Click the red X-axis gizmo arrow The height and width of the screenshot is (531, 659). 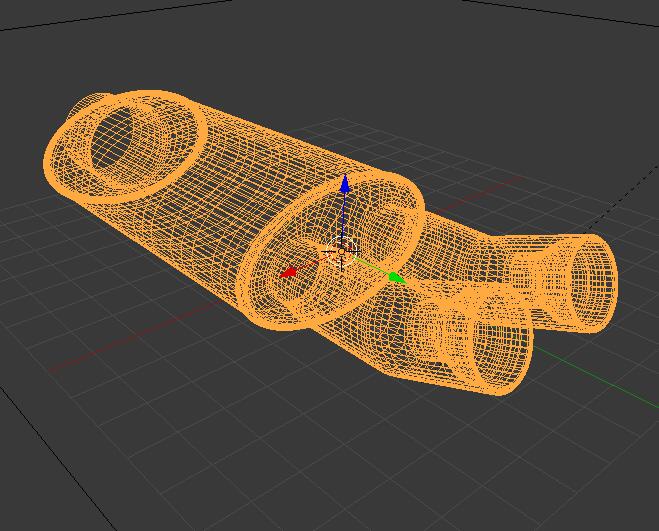tap(288, 273)
